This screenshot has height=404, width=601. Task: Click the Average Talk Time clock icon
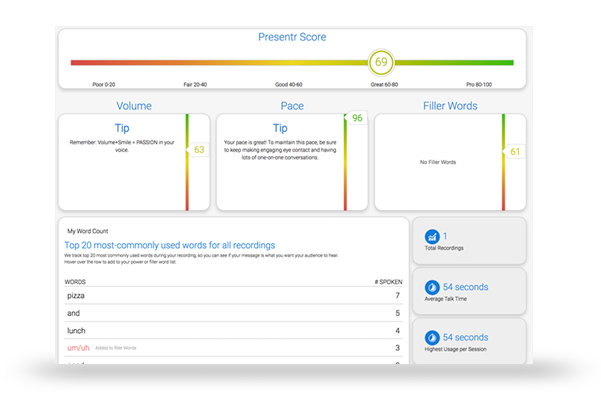tap(432, 287)
